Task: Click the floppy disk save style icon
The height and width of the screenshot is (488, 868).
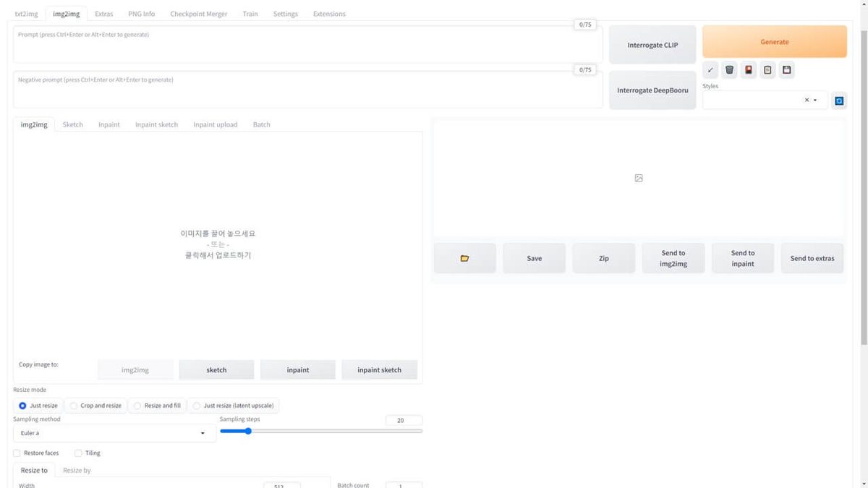Action: (786, 70)
